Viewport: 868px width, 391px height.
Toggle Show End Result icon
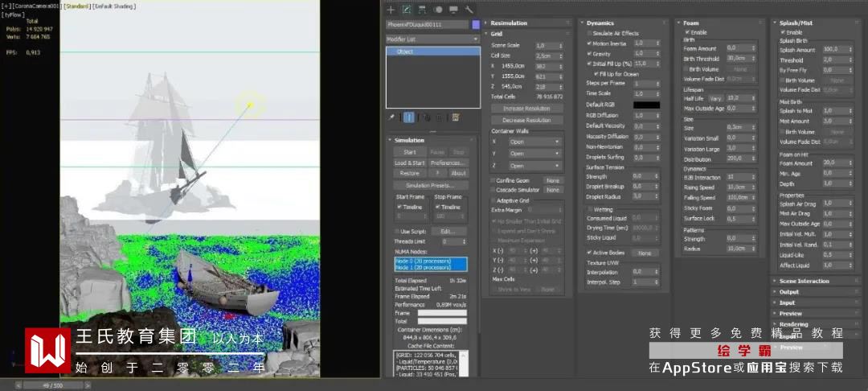(x=408, y=117)
